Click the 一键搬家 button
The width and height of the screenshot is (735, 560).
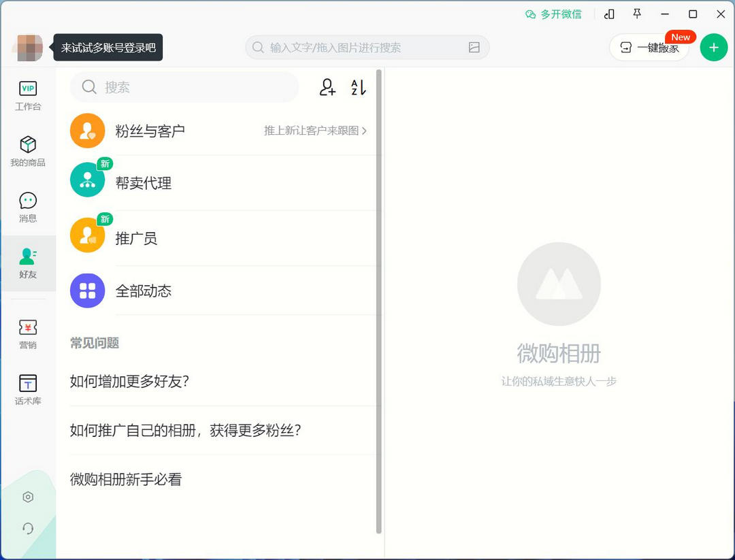coord(649,48)
